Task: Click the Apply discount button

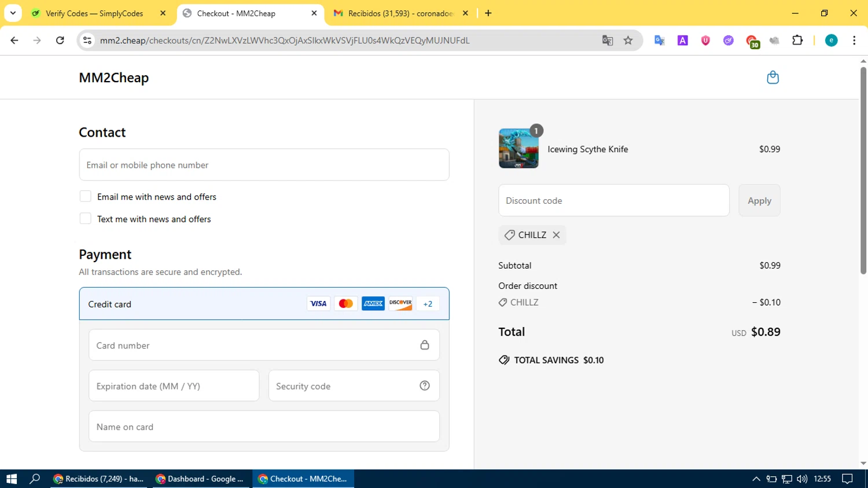Action: 759,200
